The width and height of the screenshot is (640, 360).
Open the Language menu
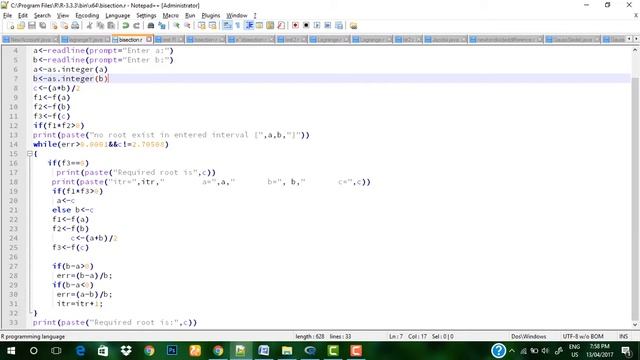click(x=118, y=16)
